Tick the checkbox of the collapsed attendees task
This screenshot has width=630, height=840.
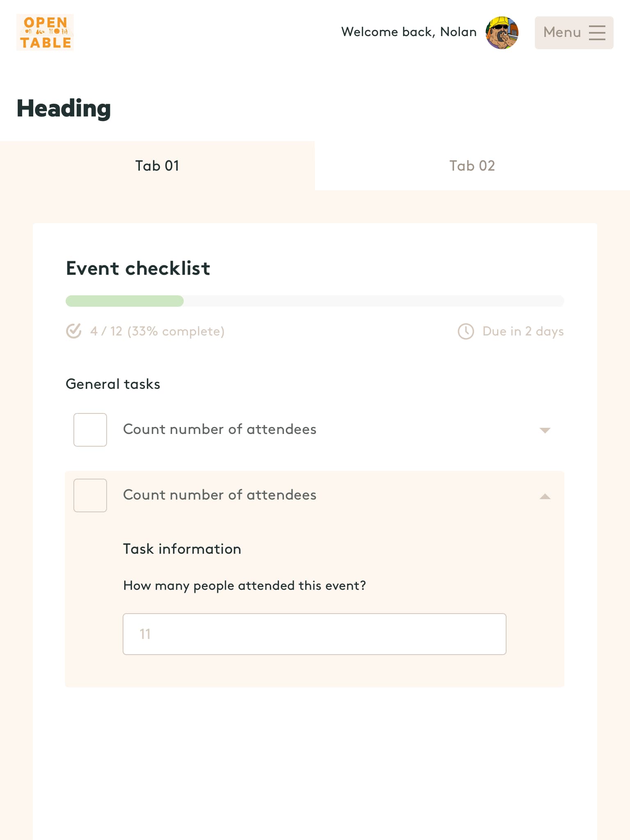pyautogui.click(x=90, y=430)
